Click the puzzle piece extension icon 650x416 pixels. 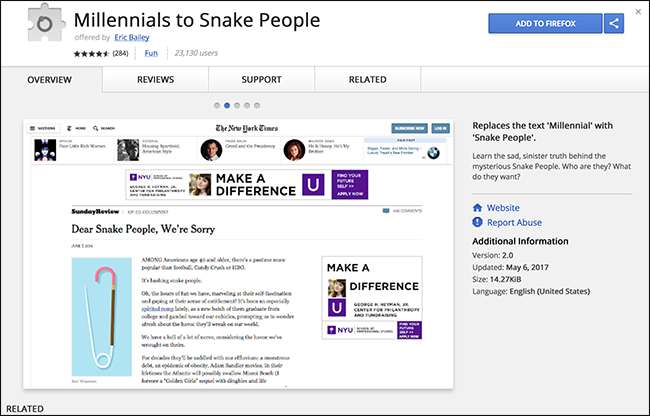point(37,29)
